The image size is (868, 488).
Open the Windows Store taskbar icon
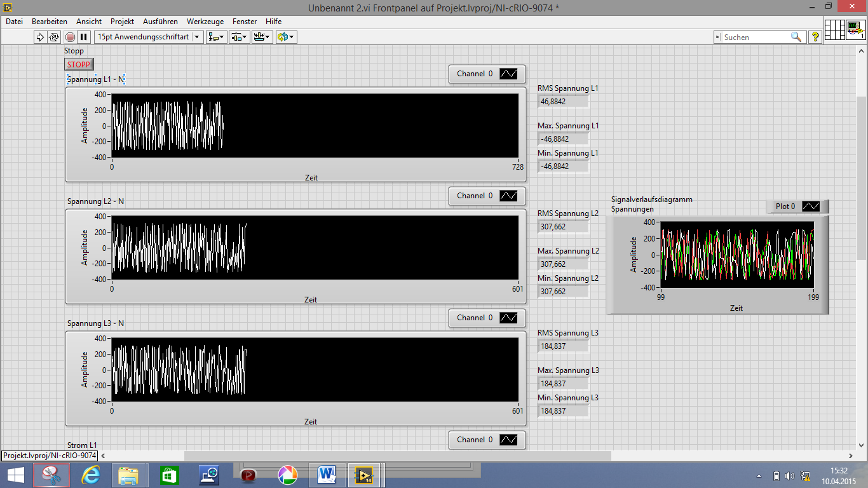168,475
